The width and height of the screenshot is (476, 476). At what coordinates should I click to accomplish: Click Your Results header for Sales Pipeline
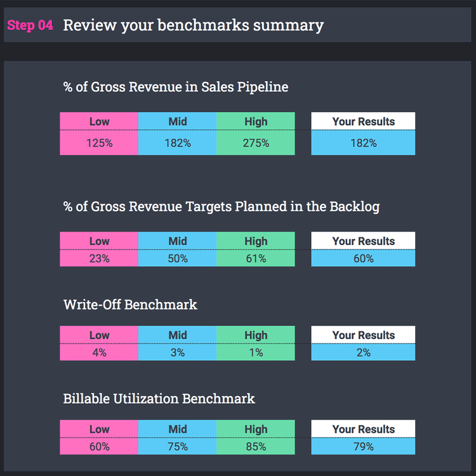(363, 121)
